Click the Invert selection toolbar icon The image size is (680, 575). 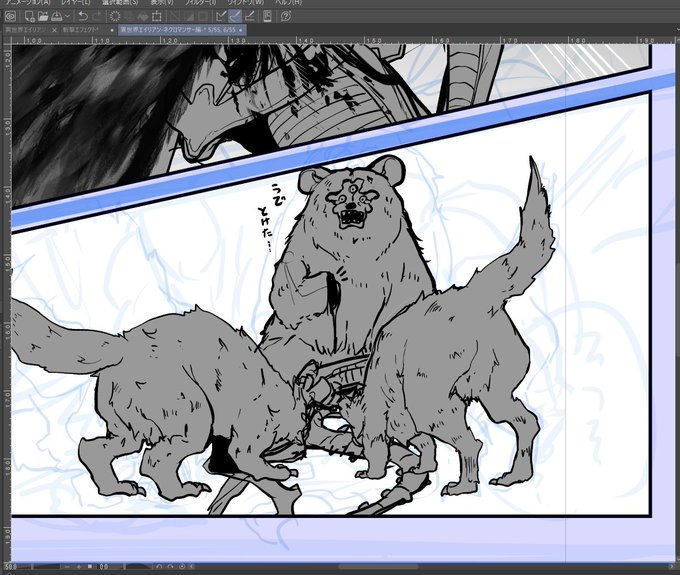(x=189, y=16)
